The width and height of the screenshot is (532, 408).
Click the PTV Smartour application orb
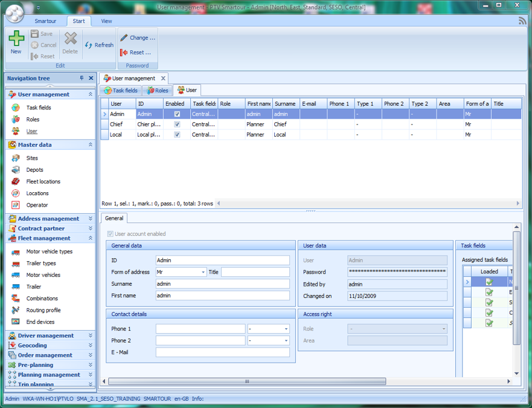[14, 14]
